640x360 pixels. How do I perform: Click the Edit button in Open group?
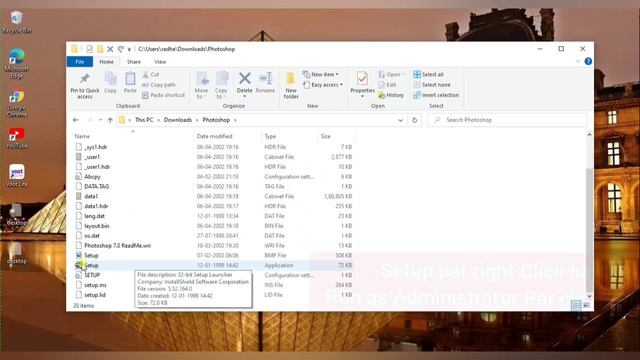coord(387,85)
